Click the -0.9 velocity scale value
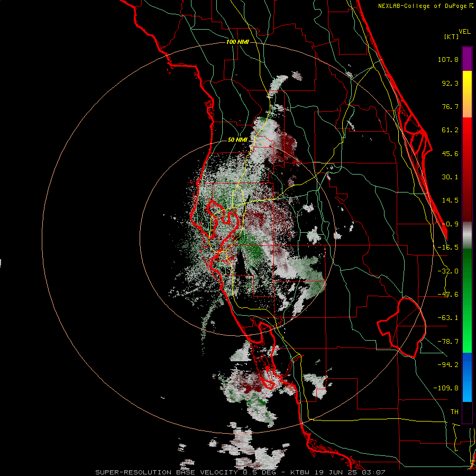 coord(450,224)
